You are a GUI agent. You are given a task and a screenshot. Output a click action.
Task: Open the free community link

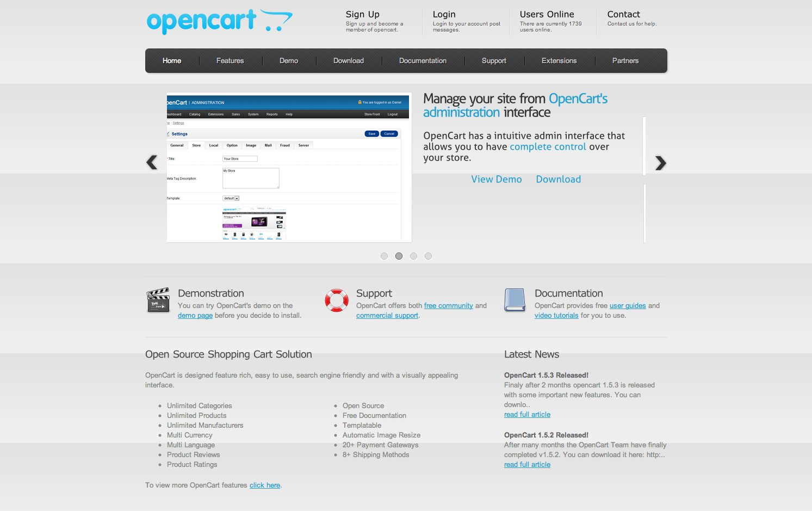(x=449, y=306)
